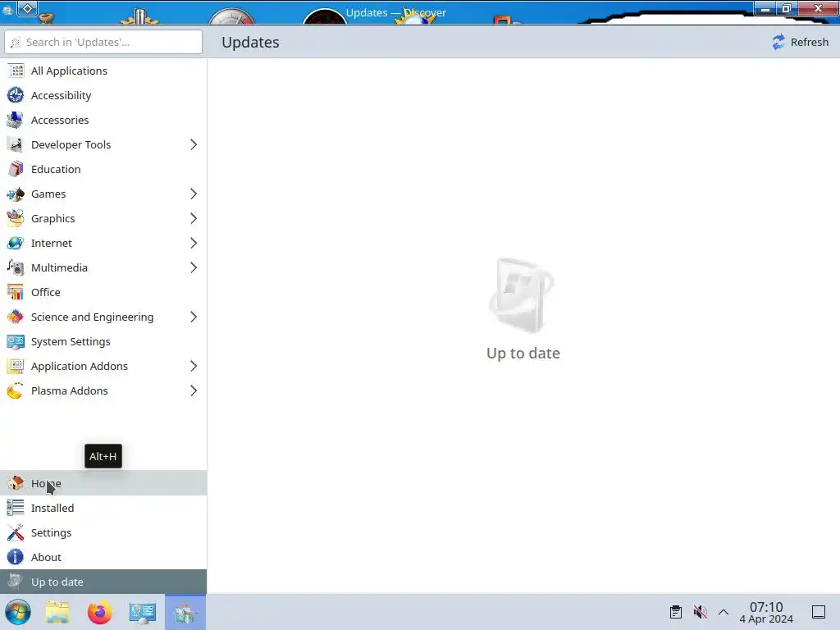840x630 pixels.
Task: Expand the Internet subcategories arrow
Action: 194,243
